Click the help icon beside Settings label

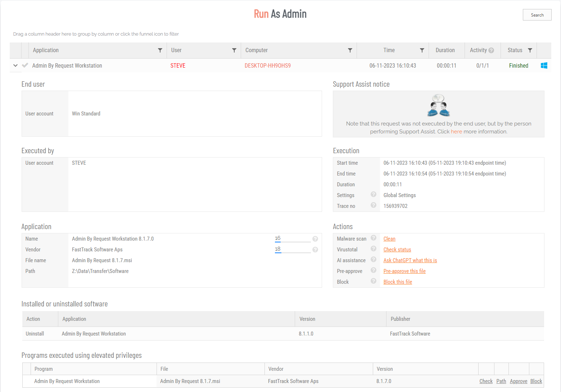click(x=374, y=194)
